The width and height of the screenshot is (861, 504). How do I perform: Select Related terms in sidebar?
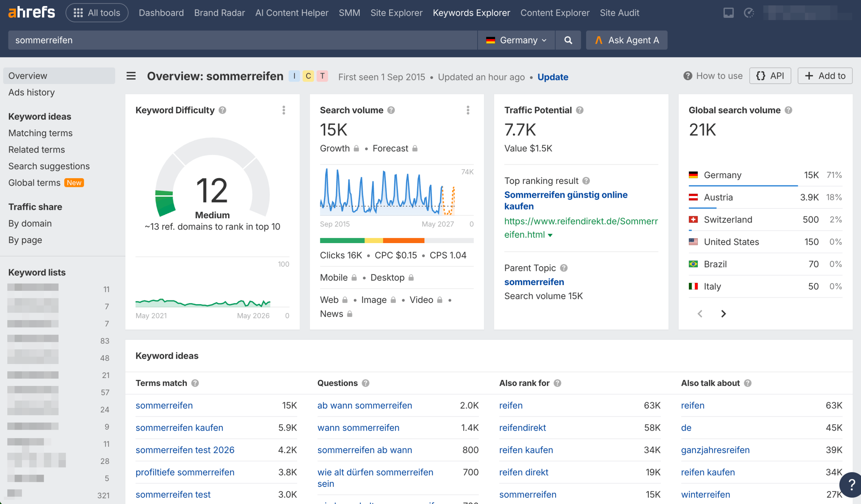(x=37, y=150)
